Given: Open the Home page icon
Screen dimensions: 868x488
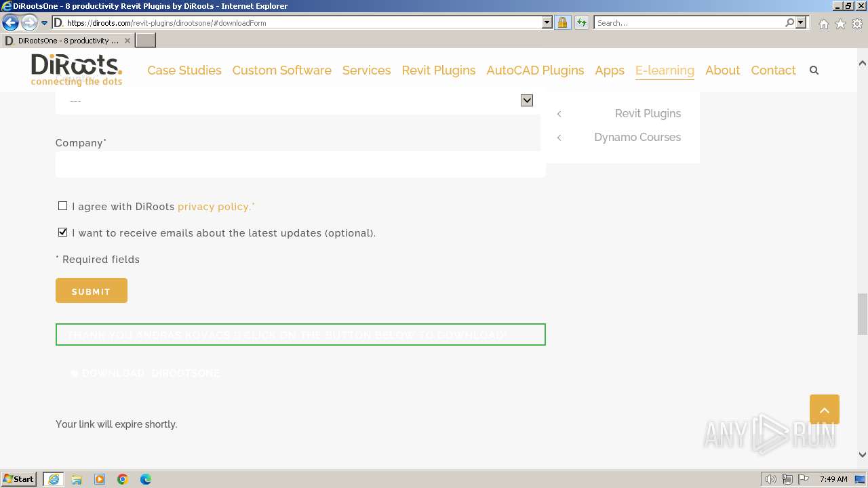Looking at the screenshot, I should 823,24.
